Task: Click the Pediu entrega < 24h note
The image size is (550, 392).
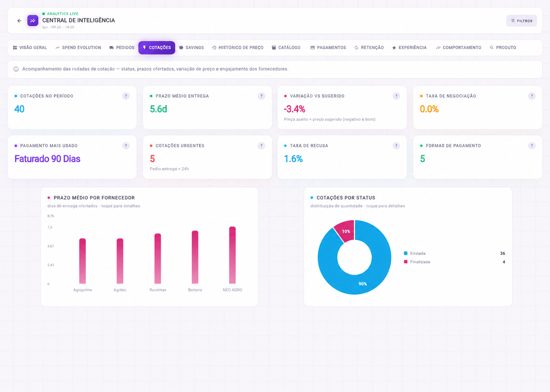Action: (169, 169)
